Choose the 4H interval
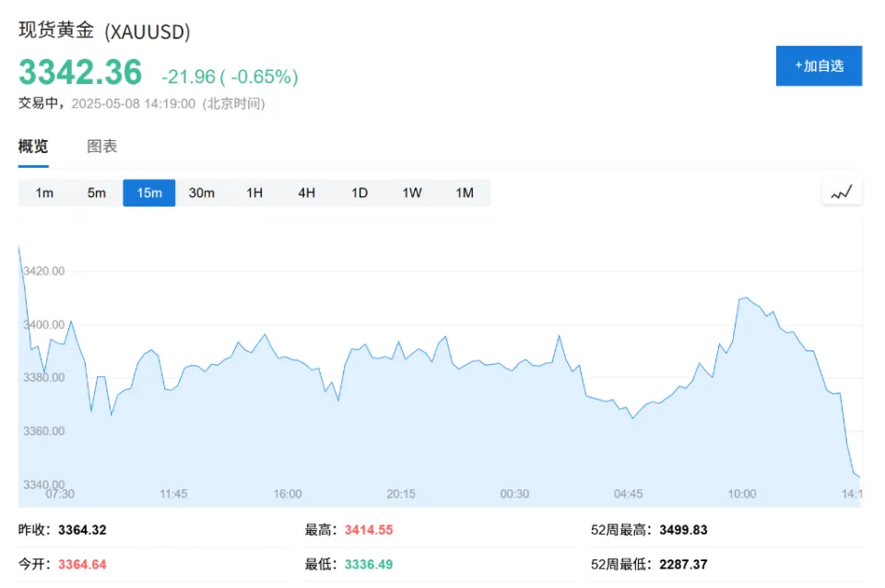 (306, 193)
